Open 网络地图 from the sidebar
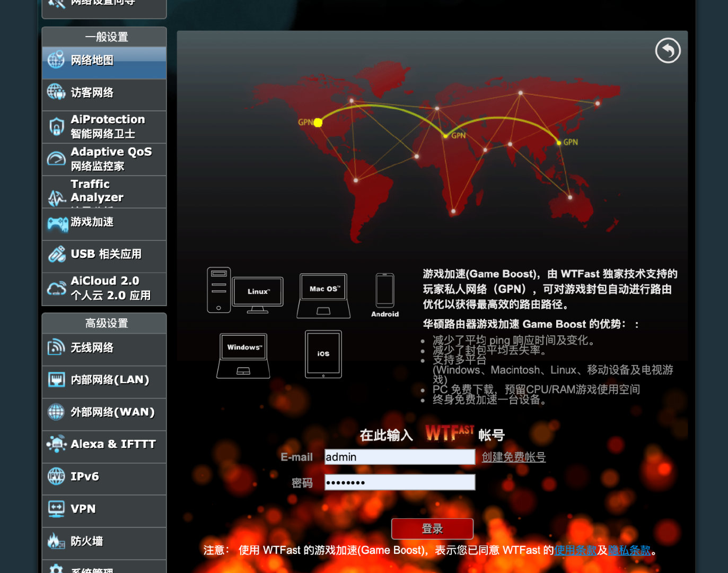The height and width of the screenshot is (573, 728). 104,63
